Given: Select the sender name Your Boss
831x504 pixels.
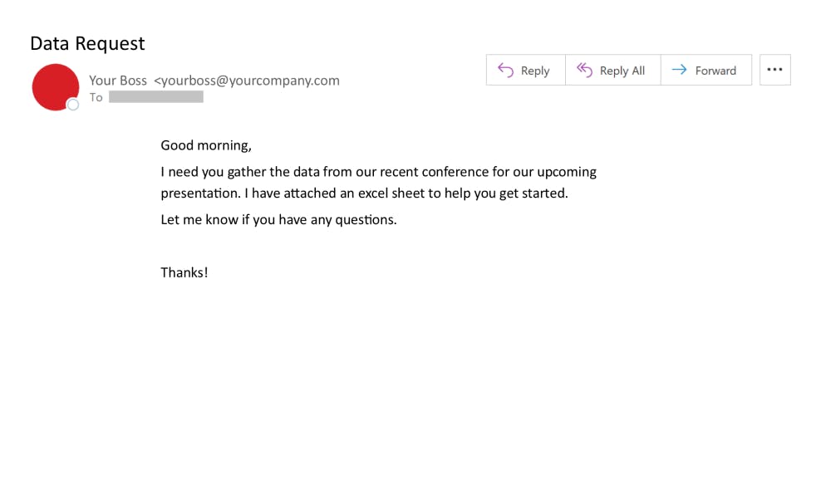Looking at the screenshot, I should [118, 81].
